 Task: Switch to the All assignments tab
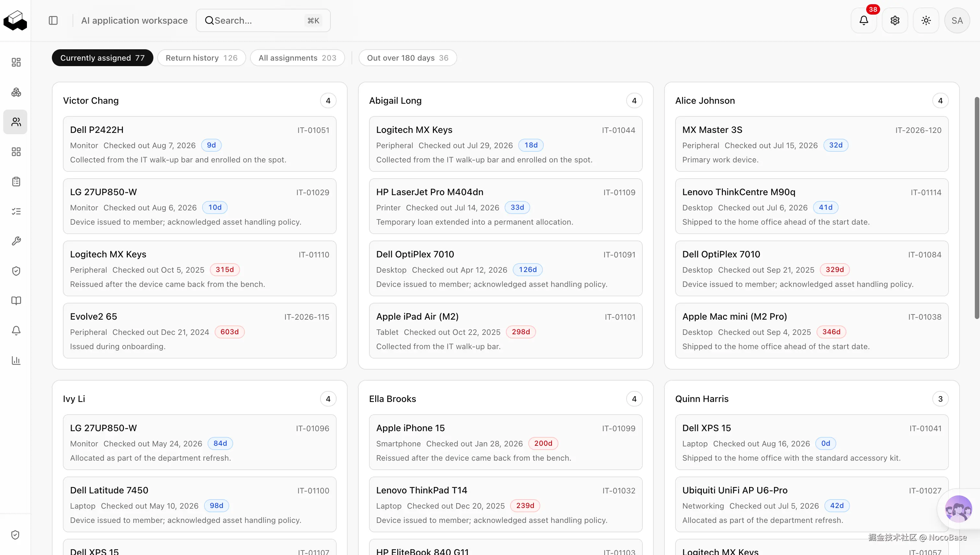click(x=297, y=58)
